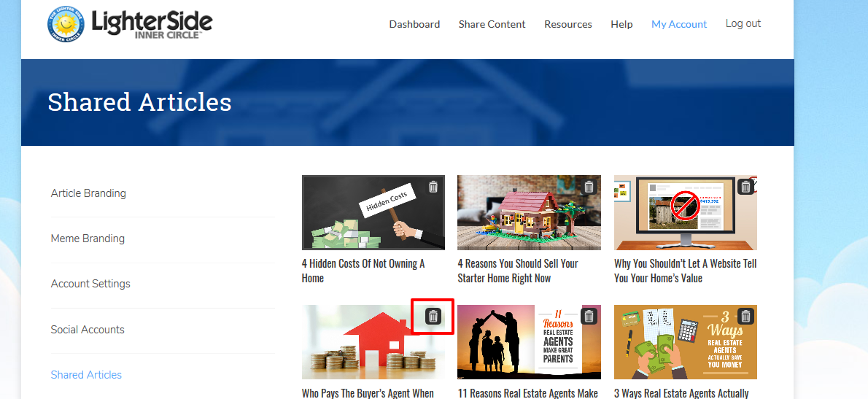Image resolution: width=868 pixels, height=399 pixels.
Task: Go to Resources in top navigation
Action: [568, 24]
